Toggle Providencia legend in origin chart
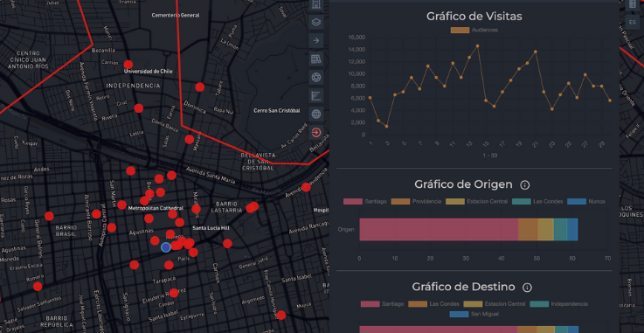Image resolution: width=644 pixels, height=333 pixels. (416, 202)
